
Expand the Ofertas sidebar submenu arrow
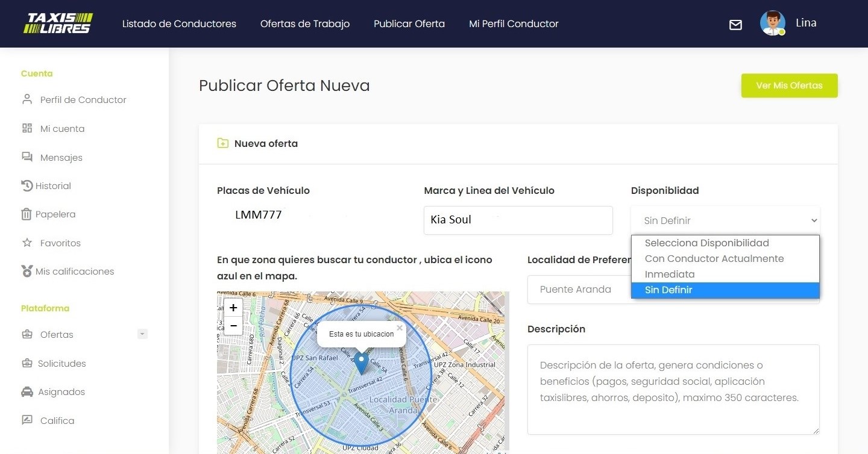[142, 334]
